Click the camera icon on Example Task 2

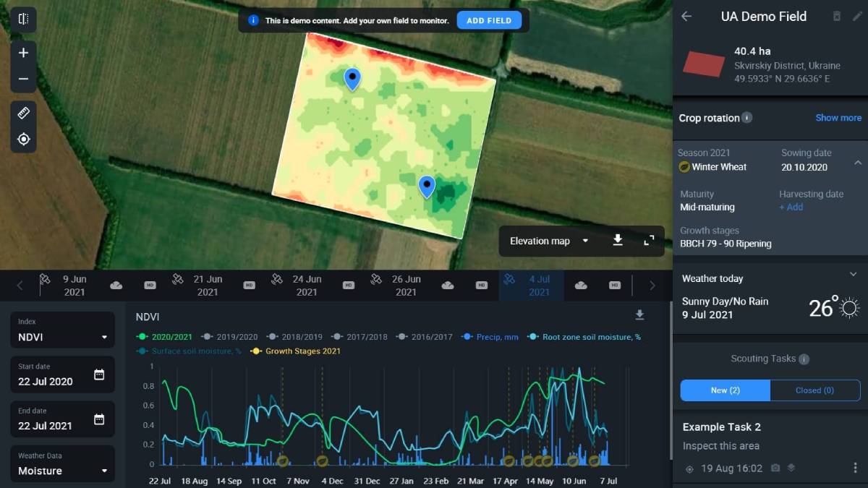pos(775,468)
